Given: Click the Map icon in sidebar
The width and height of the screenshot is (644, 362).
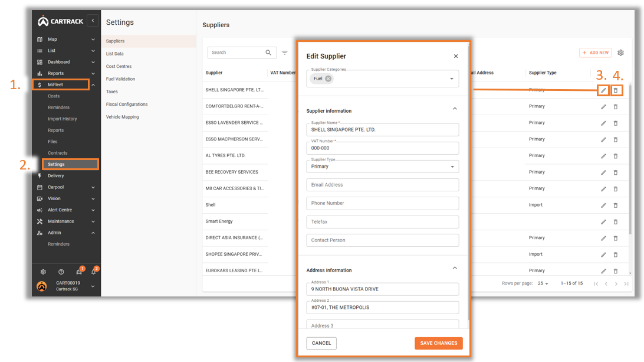Looking at the screenshot, I should (x=40, y=40).
